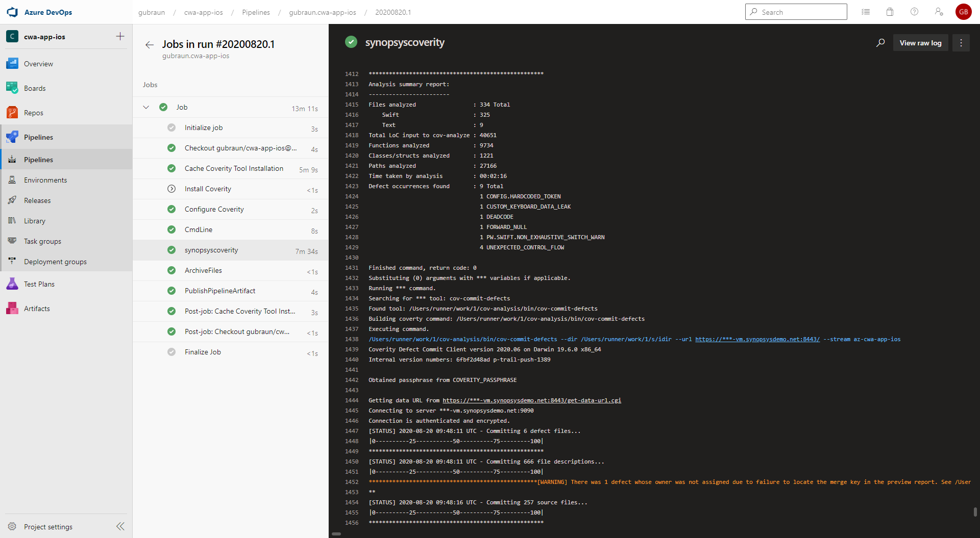Select the Environments menu item
The width and height of the screenshot is (980, 538).
click(45, 180)
